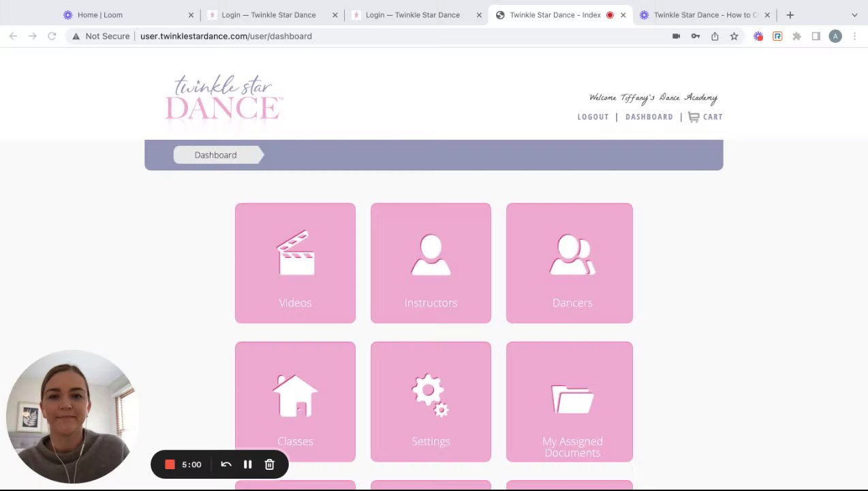Open the Instructors person tile
Viewport: 868px width, 491px height.
pos(431,263)
